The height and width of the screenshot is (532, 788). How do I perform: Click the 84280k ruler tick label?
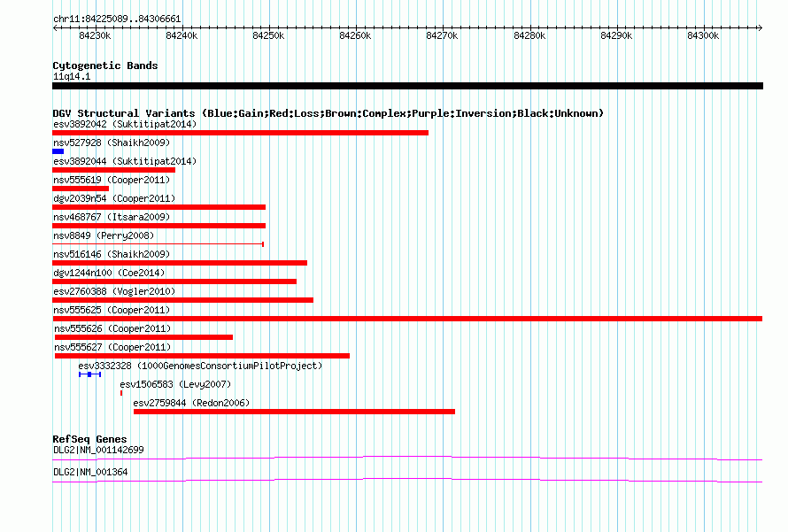529,35
